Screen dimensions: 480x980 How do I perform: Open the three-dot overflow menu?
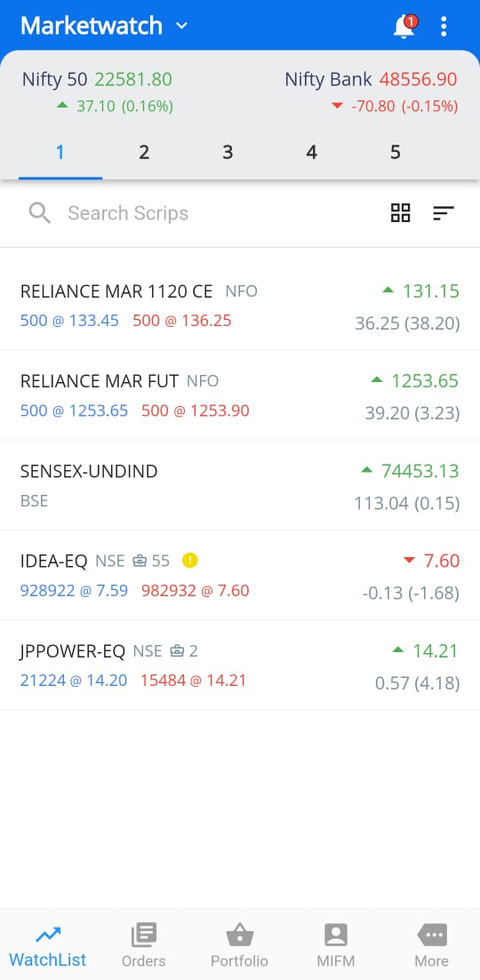click(x=444, y=27)
